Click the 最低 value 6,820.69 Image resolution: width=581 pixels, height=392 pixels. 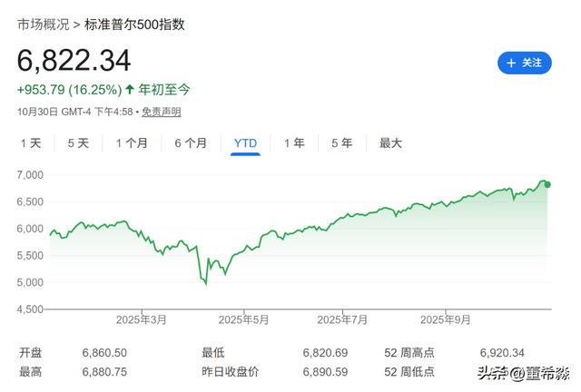(325, 353)
